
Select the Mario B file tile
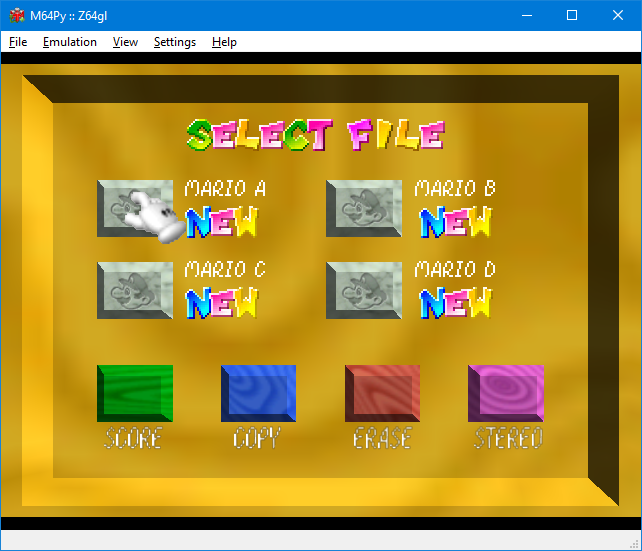(x=364, y=208)
